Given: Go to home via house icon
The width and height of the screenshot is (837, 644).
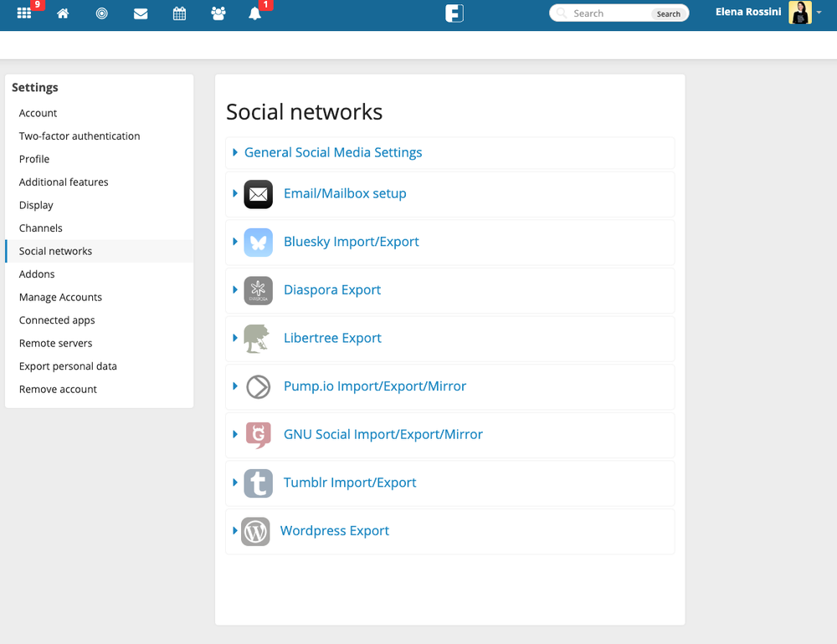Looking at the screenshot, I should [63, 13].
